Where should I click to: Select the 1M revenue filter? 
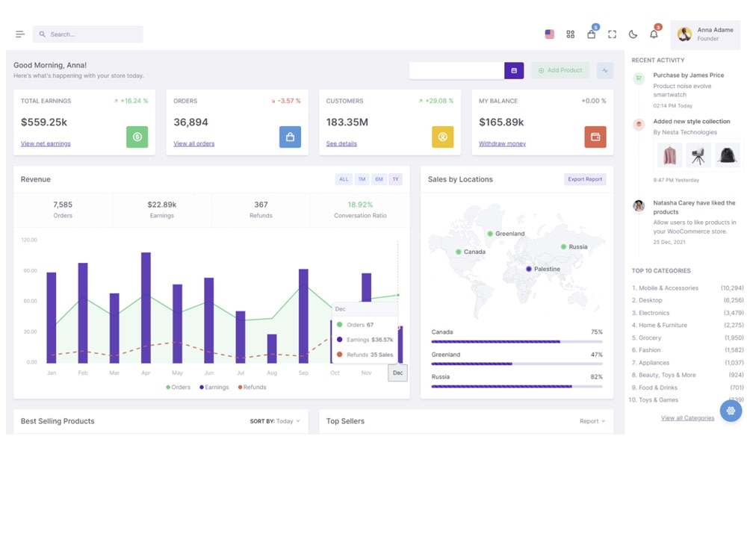[360, 179]
